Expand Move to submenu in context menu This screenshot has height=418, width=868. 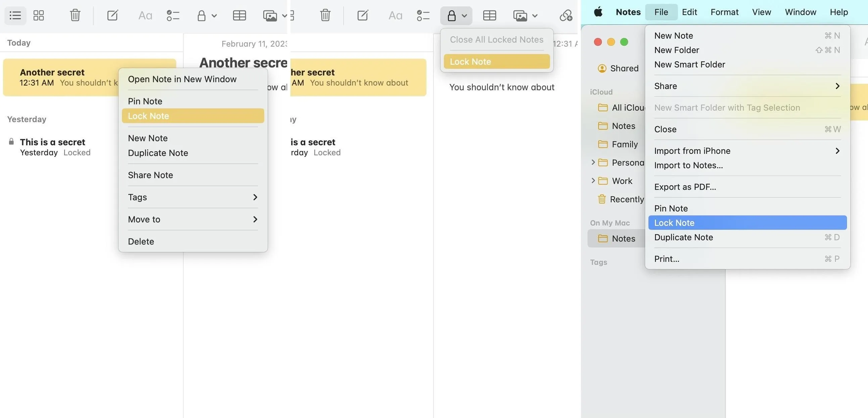[x=193, y=219]
